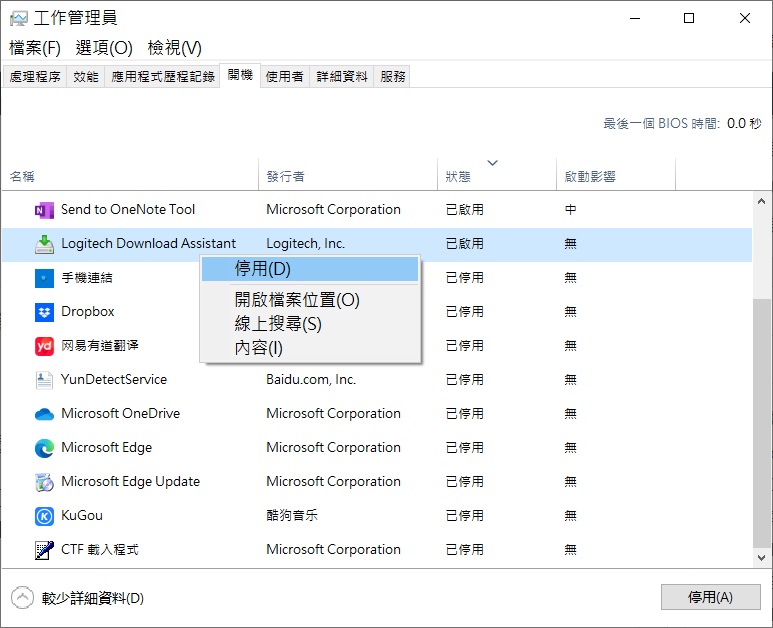Click the Dropbox icon in the list

click(x=44, y=312)
